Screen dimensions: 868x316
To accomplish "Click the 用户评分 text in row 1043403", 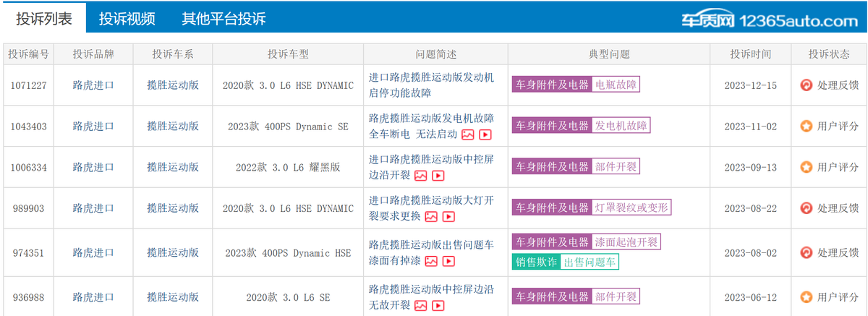I will 838,126.
